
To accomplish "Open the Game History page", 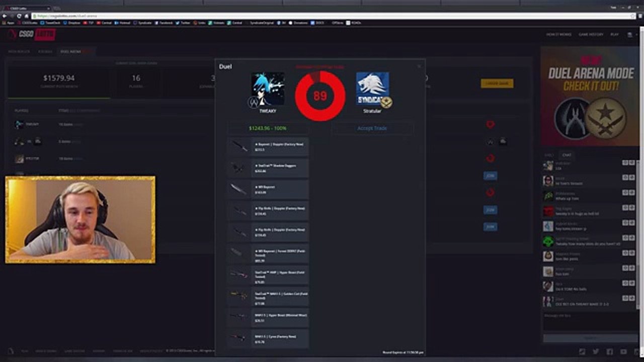I will [591, 35].
